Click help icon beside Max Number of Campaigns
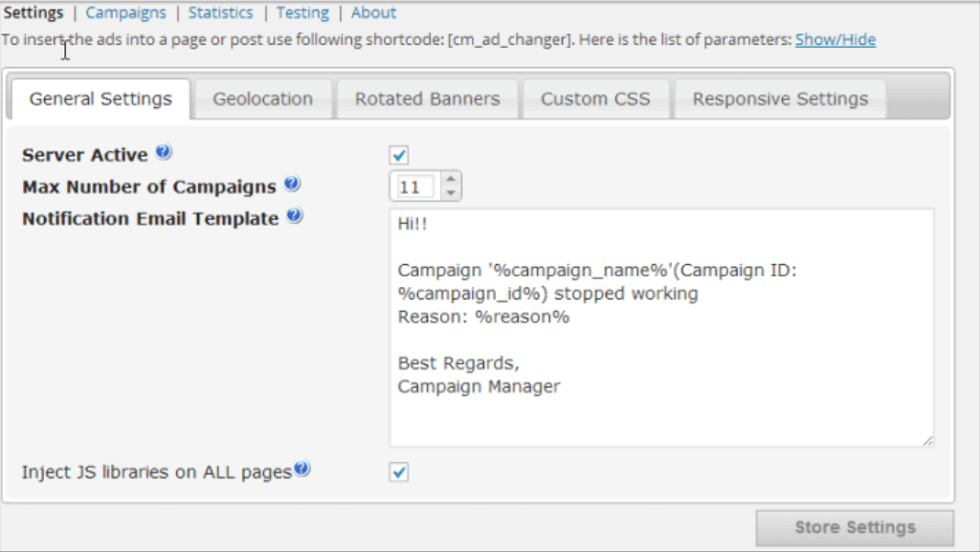 coord(292,185)
